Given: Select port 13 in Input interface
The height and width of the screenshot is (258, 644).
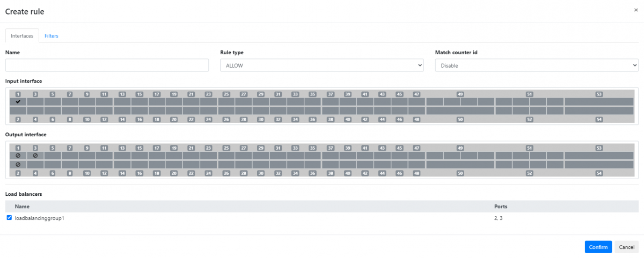Looking at the screenshot, I should click(x=122, y=101).
